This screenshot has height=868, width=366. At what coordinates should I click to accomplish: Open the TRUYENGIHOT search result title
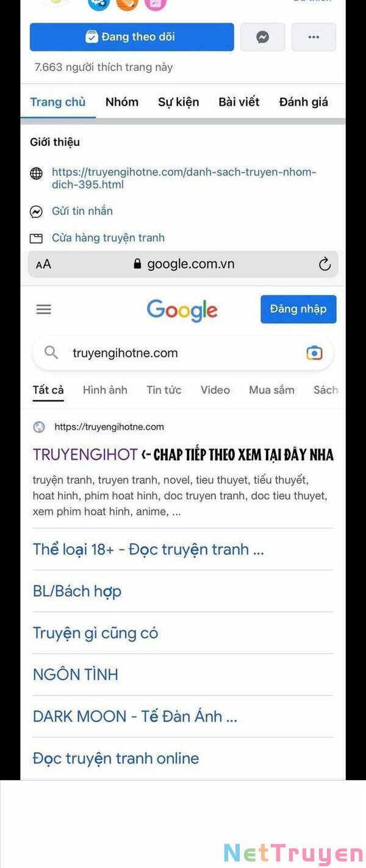[x=85, y=455]
